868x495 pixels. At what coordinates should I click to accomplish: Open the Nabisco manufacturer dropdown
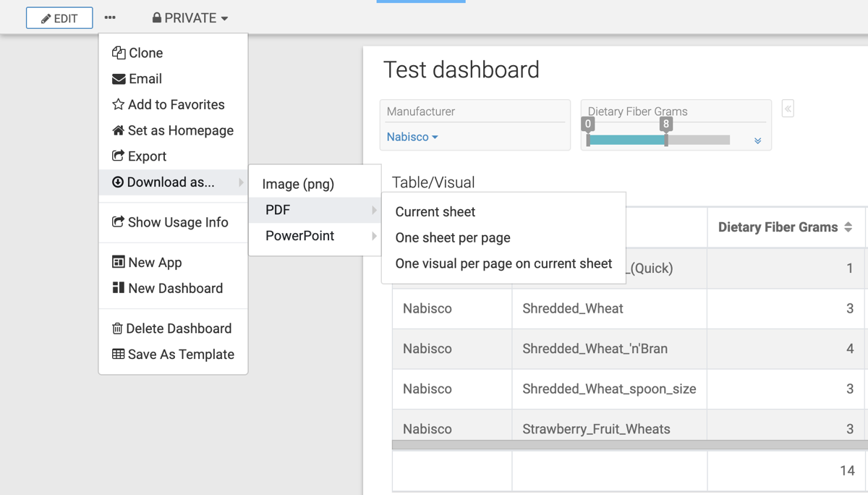tap(412, 137)
